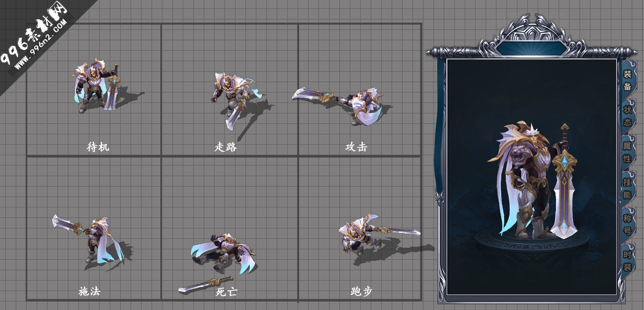This screenshot has height=310, width=644.
Task: Click the 走路 label text
Action: (226, 147)
